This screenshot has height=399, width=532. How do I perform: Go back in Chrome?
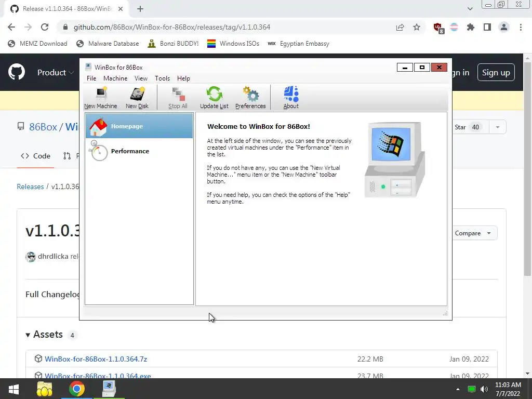pos(11,27)
